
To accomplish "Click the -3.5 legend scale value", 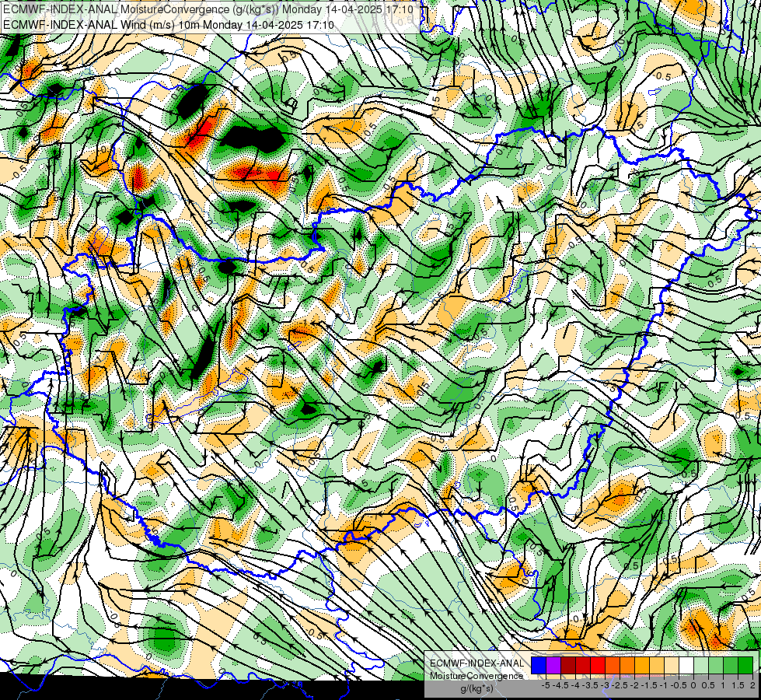I will coord(590,685).
